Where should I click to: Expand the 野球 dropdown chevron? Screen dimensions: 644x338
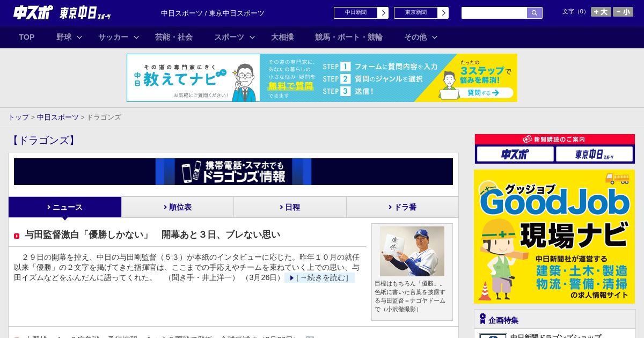[x=79, y=37]
